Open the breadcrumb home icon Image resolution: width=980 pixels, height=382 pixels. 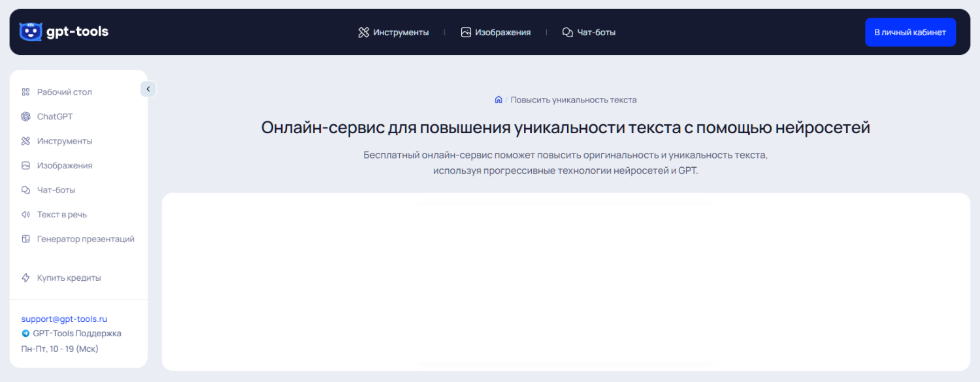click(x=498, y=99)
